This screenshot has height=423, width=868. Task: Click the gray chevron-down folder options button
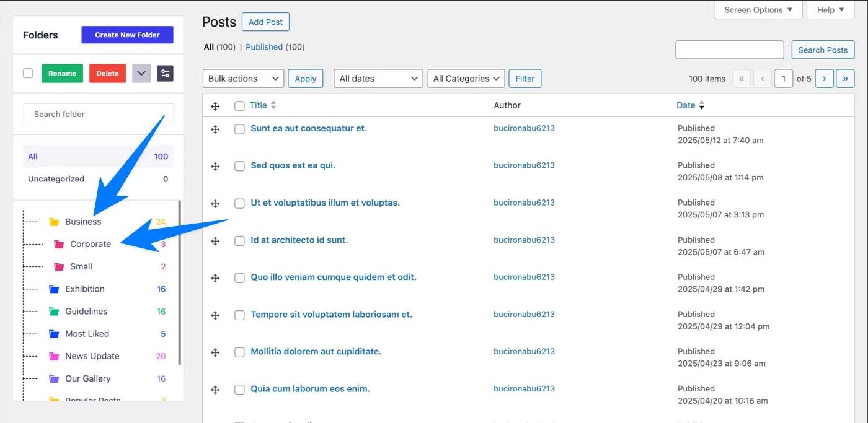tap(141, 73)
